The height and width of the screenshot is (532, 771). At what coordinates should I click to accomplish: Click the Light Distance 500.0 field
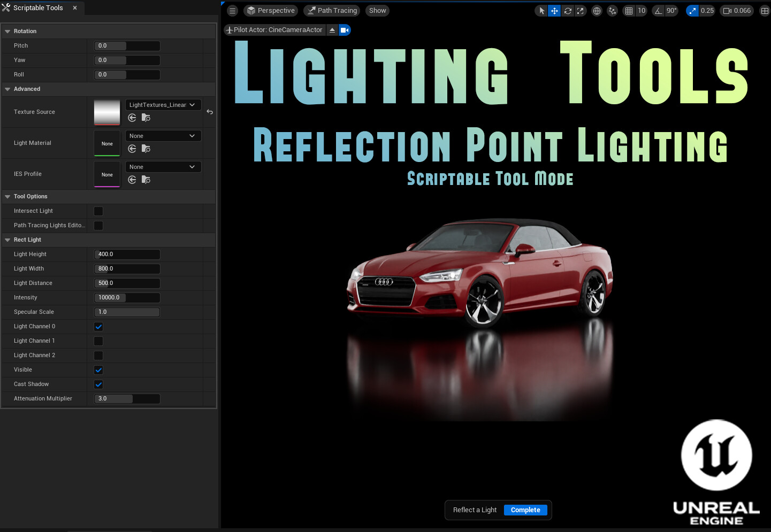[127, 283]
